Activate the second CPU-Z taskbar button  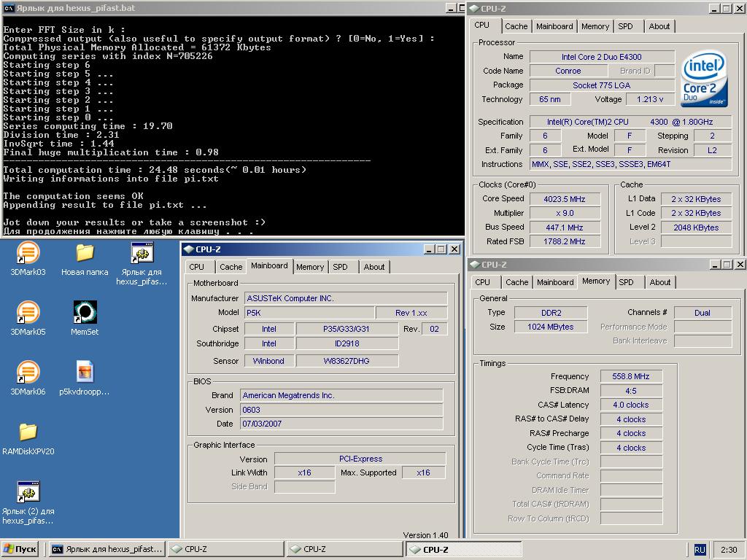click(344, 549)
